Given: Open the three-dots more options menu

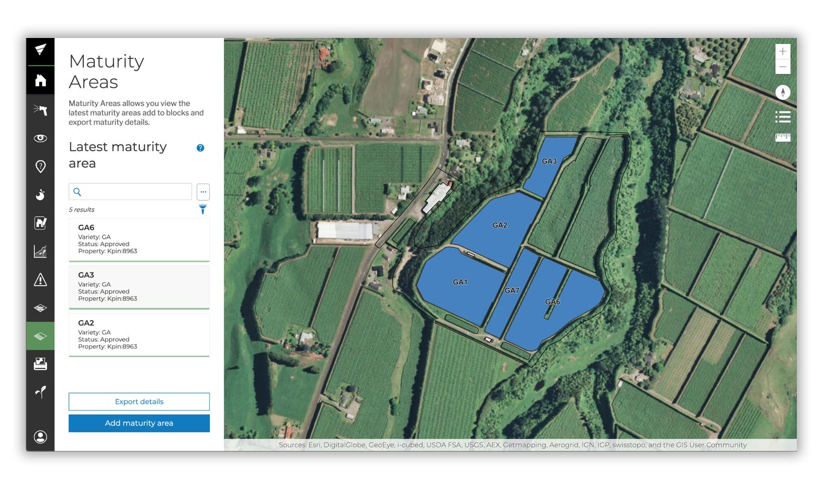Looking at the screenshot, I should (x=203, y=192).
